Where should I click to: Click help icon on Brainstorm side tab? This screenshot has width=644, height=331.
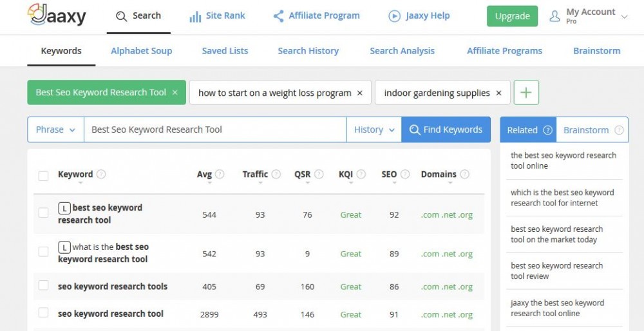click(619, 130)
